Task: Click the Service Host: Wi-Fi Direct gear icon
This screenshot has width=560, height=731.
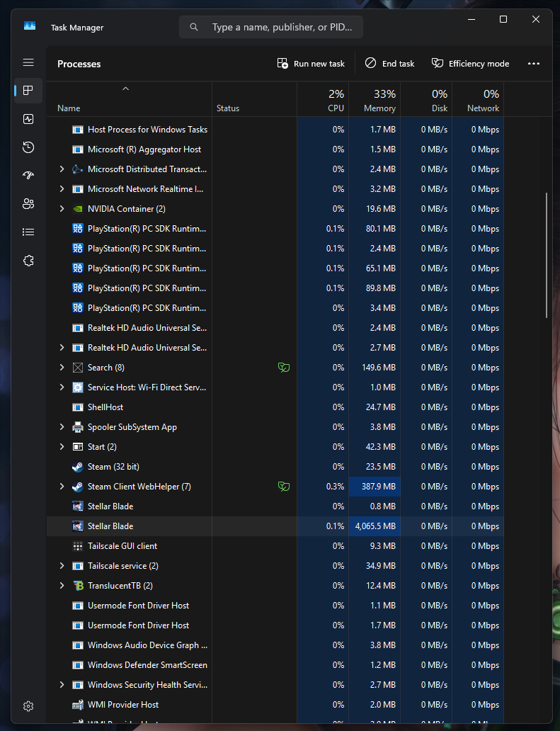Action: pyautogui.click(x=78, y=387)
